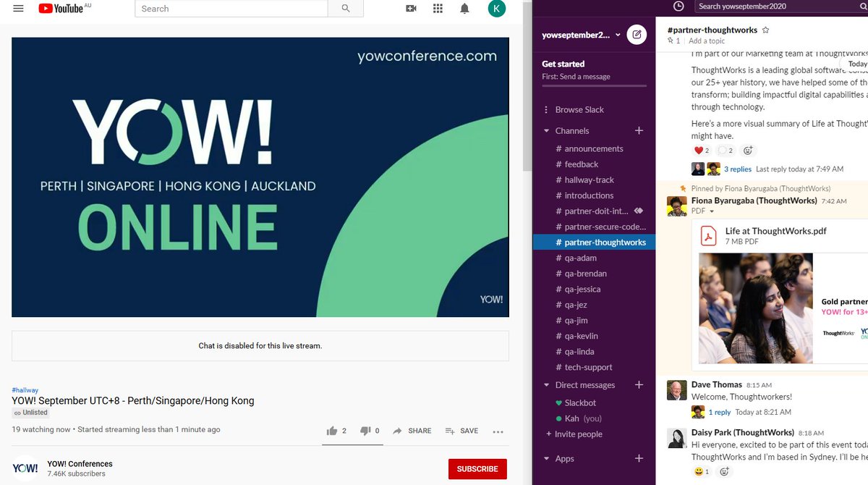Add a channel with plus icon
The image size is (868, 485).
coord(639,131)
